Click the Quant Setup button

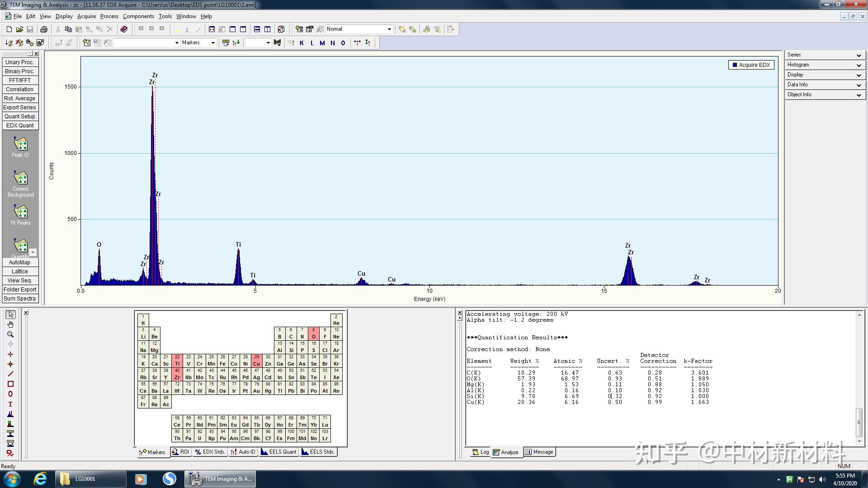point(20,117)
